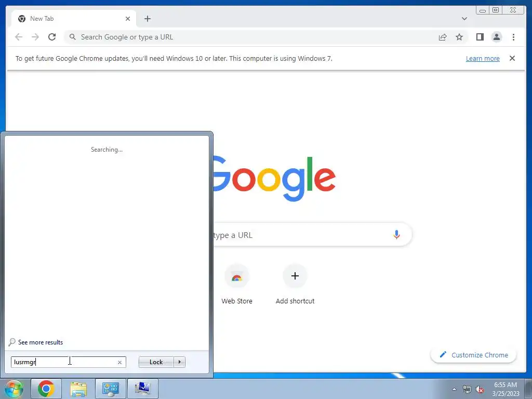Open the clock showing 6:55 AM
The width and height of the screenshot is (532, 399).
(506, 389)
